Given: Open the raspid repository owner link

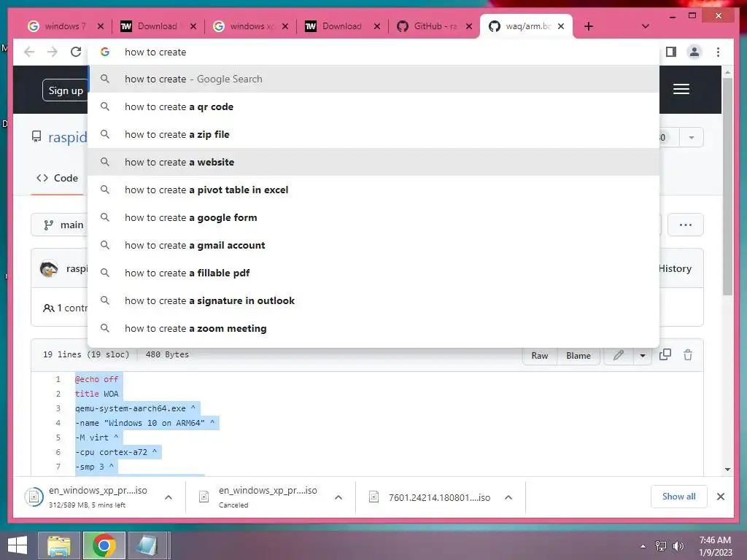Looking at the screenshot, I should click(68, 137).
